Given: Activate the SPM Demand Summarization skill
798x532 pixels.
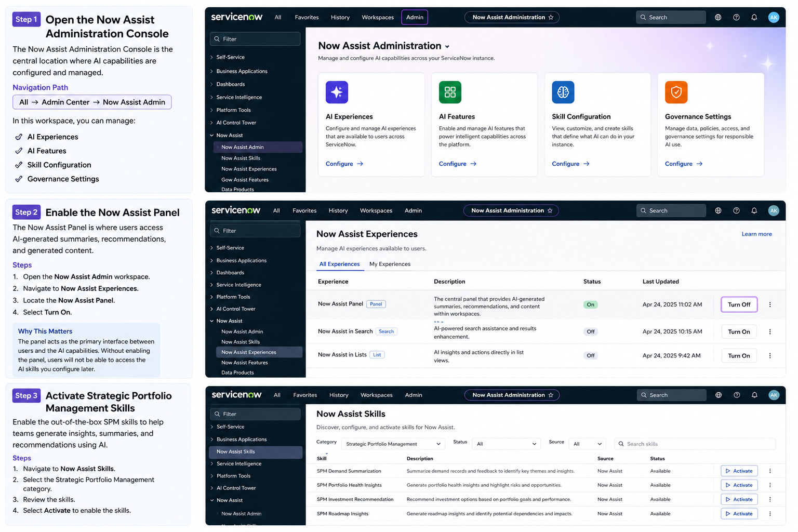Looking at the screenshot, I should pos(739,471).
